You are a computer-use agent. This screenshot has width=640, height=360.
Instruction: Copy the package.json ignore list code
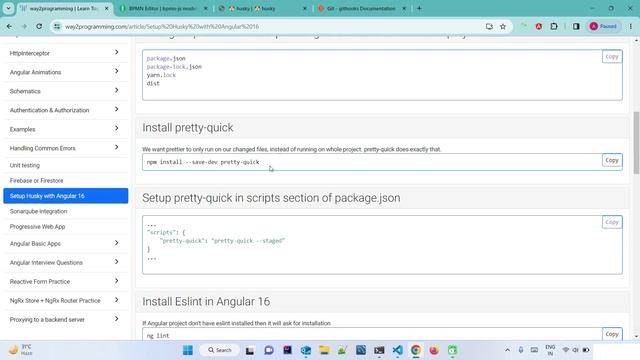point(612,57)
